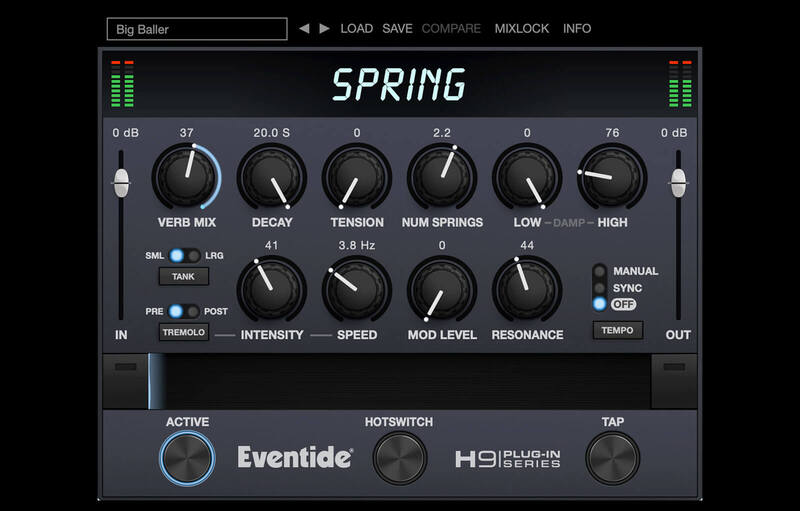Click the VERB MIX knob
Screen dimensions: 800x511
click(x=186, y=177)
